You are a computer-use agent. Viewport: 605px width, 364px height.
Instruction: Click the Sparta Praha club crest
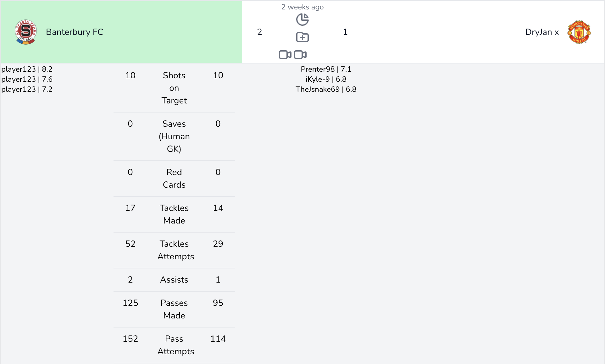(26, 32)
